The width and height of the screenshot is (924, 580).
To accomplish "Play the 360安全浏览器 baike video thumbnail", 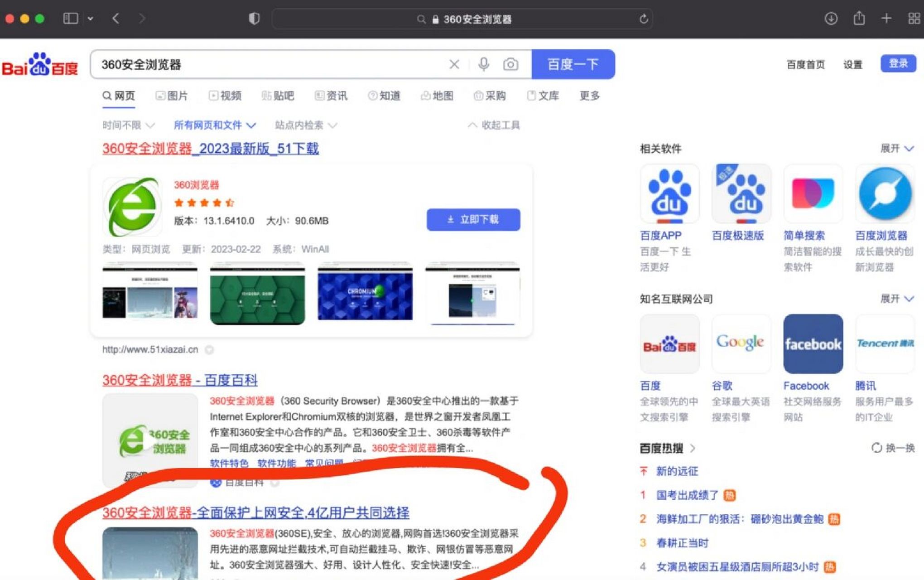I will click(150, 440).
